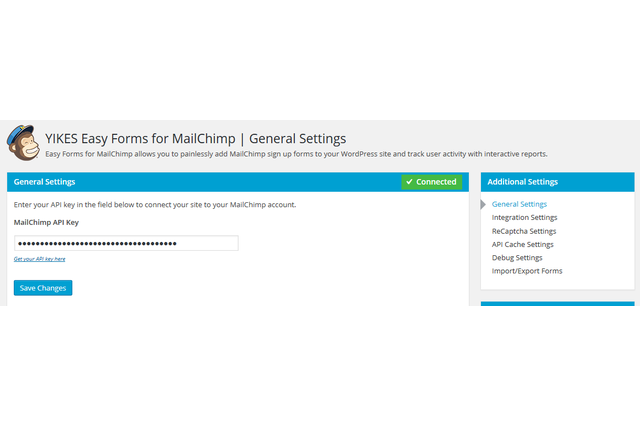This screenshot has height=426, width=640.
Task: Click the YIKES Easy Forms page title
Action: [x=196, y=138]
